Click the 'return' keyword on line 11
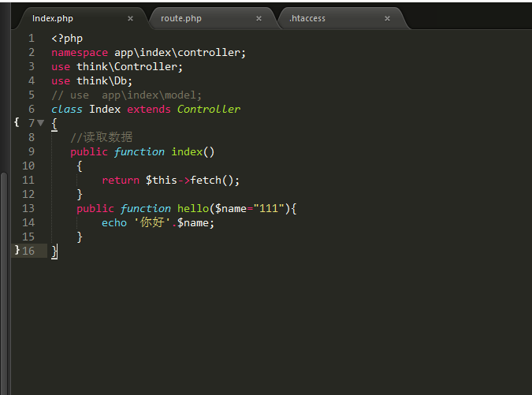Screen dimensions: 532x395 click(121, 181)
